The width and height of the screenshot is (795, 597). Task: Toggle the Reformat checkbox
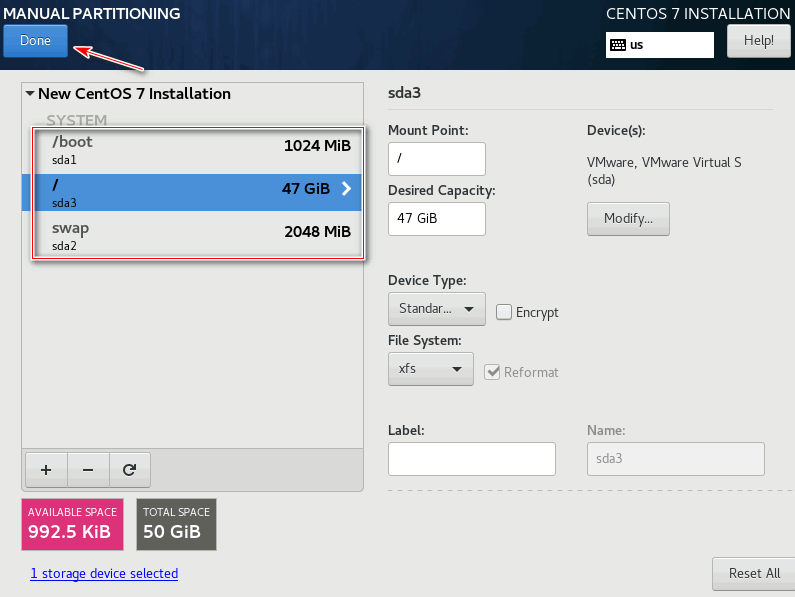tap(492, 372)
